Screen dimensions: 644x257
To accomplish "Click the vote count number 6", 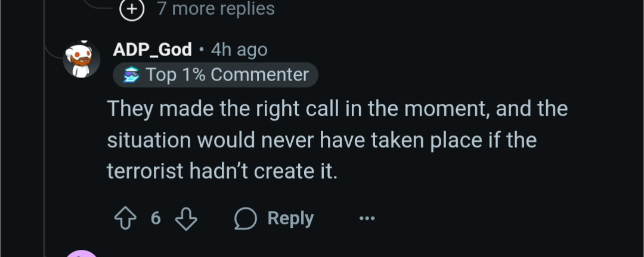I will [x=156, y=219].
